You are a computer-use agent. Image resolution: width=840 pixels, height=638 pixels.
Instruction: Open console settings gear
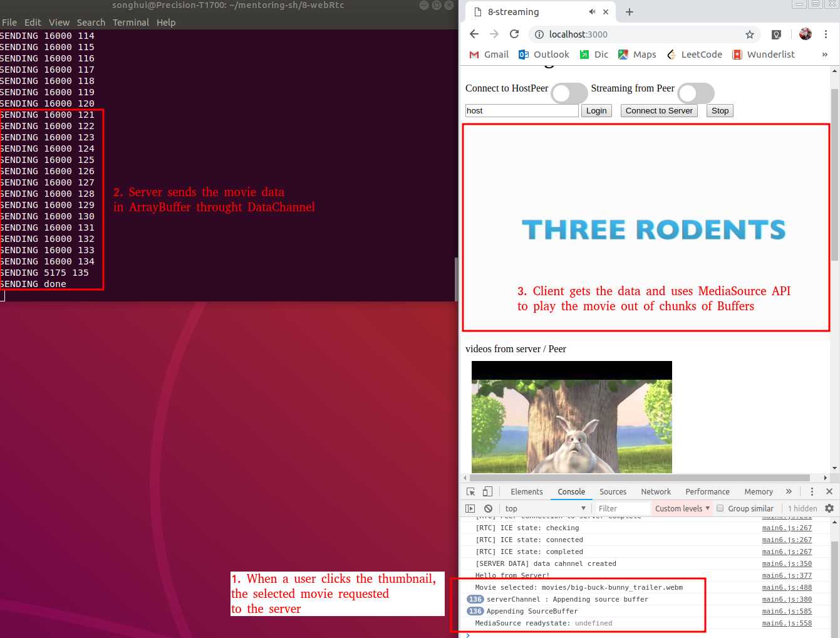click(829, 508)
